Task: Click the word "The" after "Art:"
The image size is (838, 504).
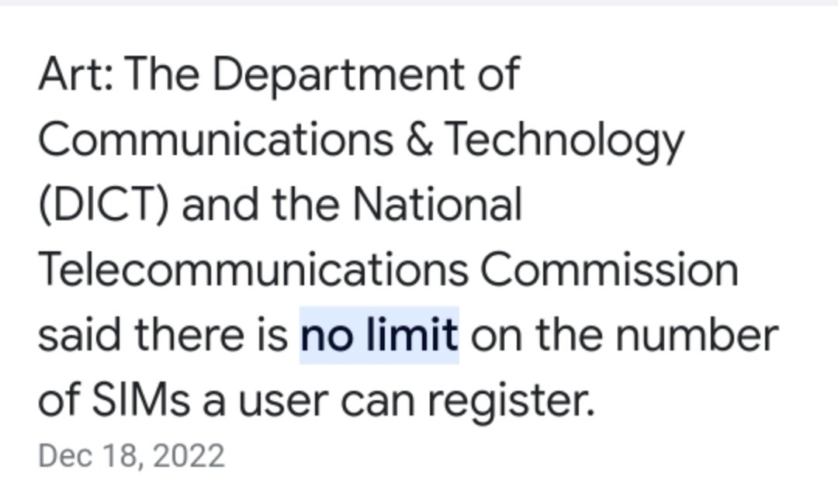Action: click(162, 74)
